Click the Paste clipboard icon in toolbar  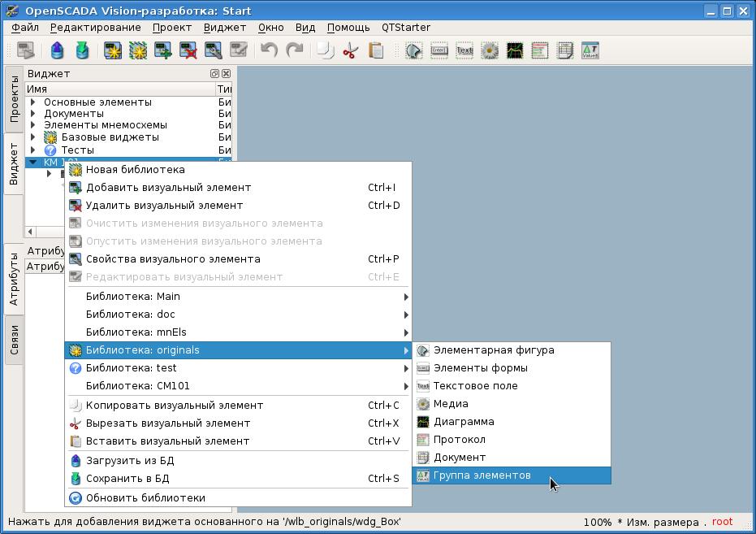[375, 50]
